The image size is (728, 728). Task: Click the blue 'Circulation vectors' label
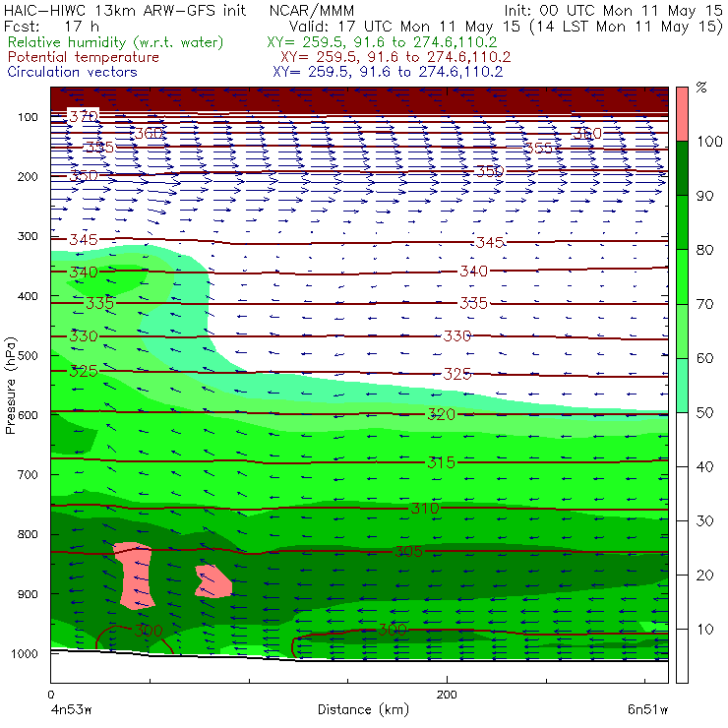tap(72, 72)
